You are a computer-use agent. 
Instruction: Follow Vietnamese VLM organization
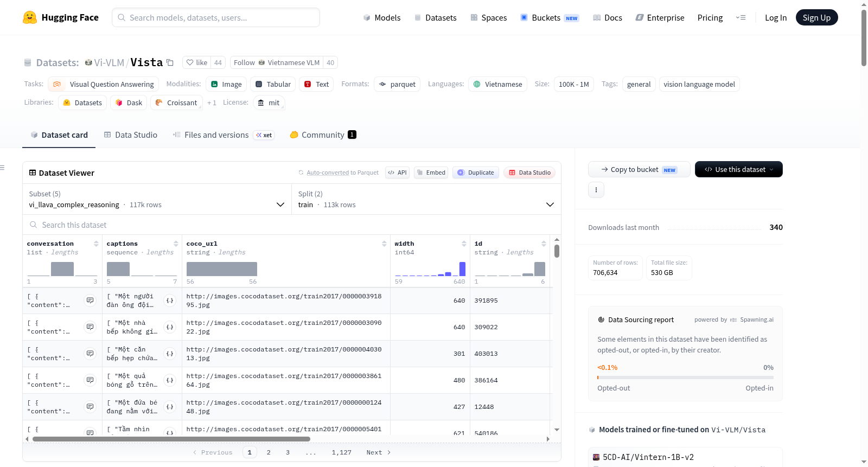277,62
